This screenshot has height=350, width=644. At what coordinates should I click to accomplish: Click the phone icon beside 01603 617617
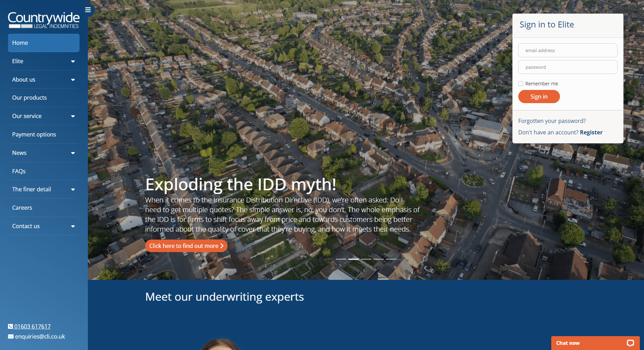coord(10,326)
